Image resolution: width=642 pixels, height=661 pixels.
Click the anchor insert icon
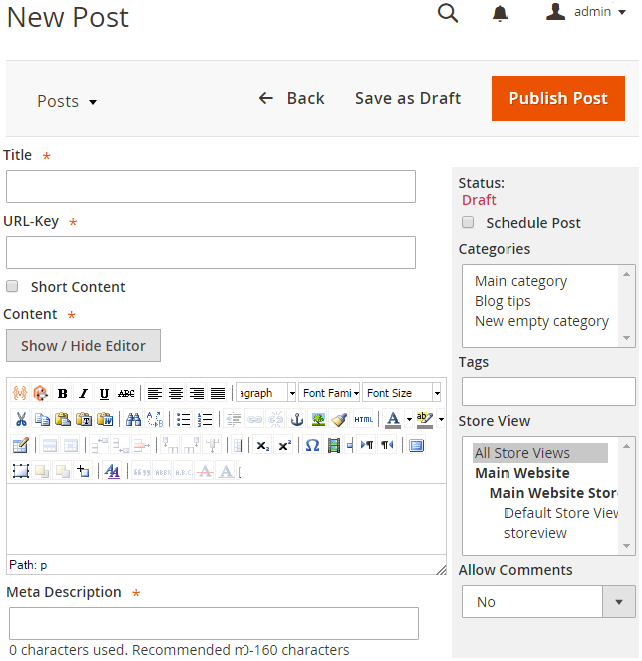[297, 419]
